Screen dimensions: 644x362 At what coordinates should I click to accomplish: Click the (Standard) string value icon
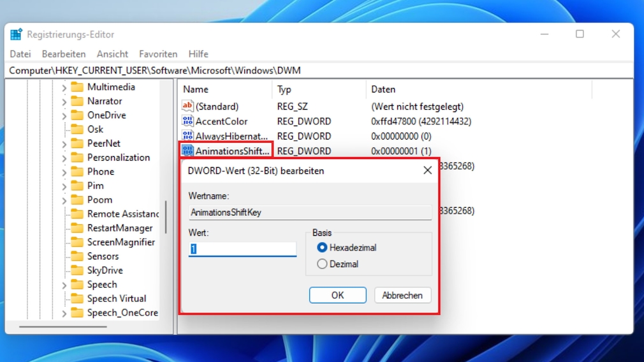pyautogui.click(x=187, y=106)
